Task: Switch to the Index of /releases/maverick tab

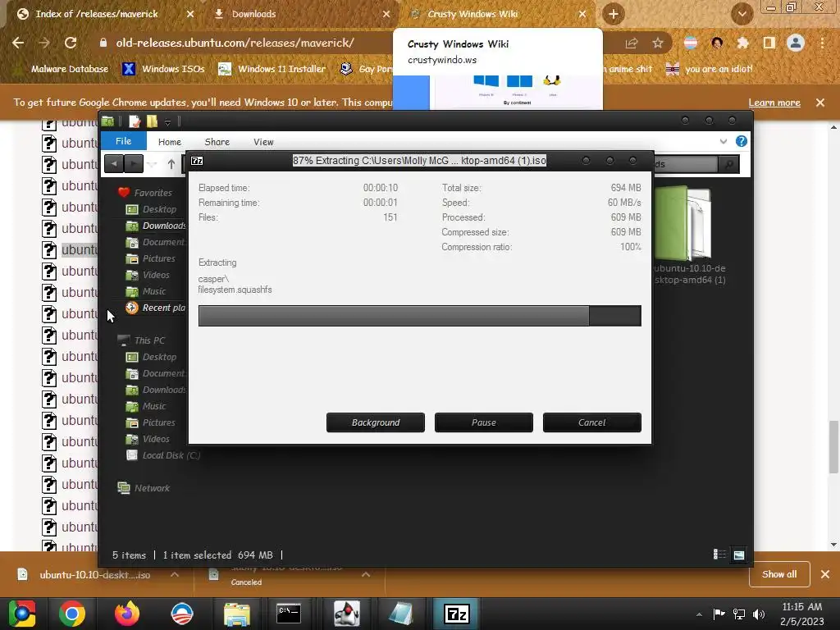Action: 97,14
